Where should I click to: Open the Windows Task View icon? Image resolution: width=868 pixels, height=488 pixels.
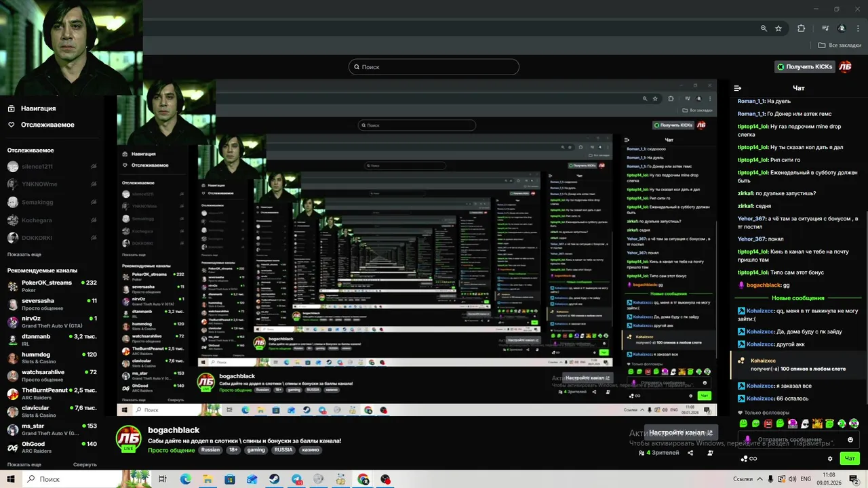click(x=163, y=479)
